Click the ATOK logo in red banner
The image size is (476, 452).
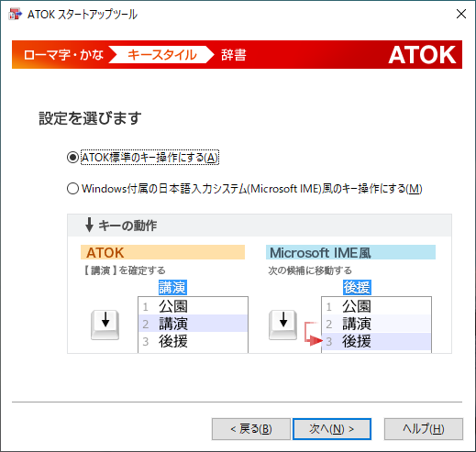[x=422, y=55]
